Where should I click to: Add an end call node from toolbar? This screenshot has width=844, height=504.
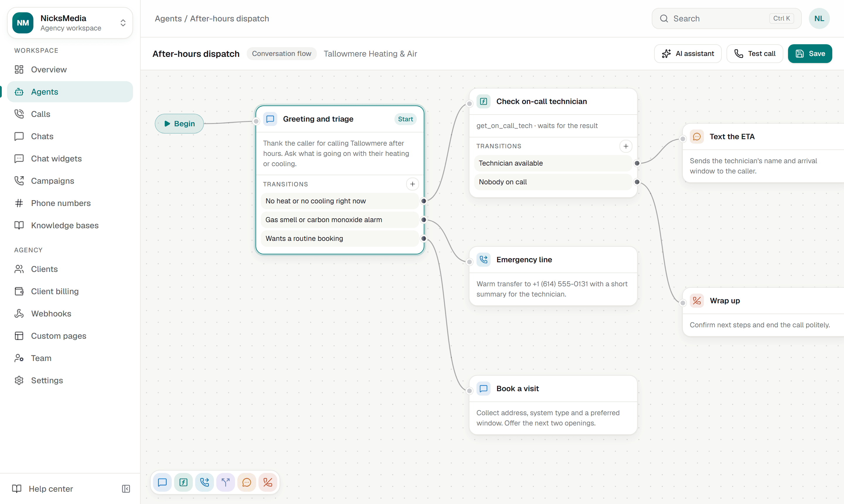(x=268, y=482)
